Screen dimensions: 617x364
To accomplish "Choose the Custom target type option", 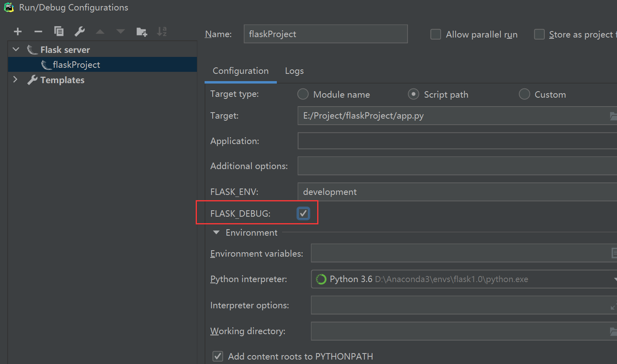I will click(x=524, y=94).
